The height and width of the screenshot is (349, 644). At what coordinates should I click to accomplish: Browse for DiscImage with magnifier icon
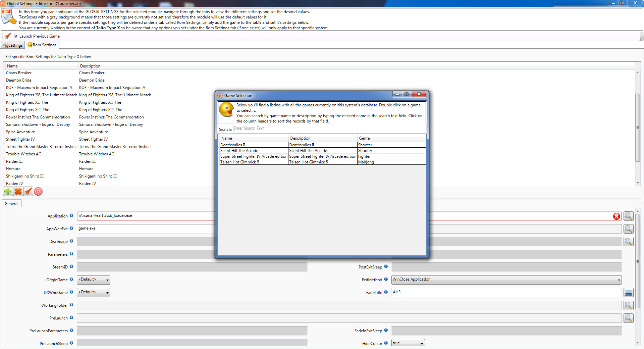coord(629,242)
